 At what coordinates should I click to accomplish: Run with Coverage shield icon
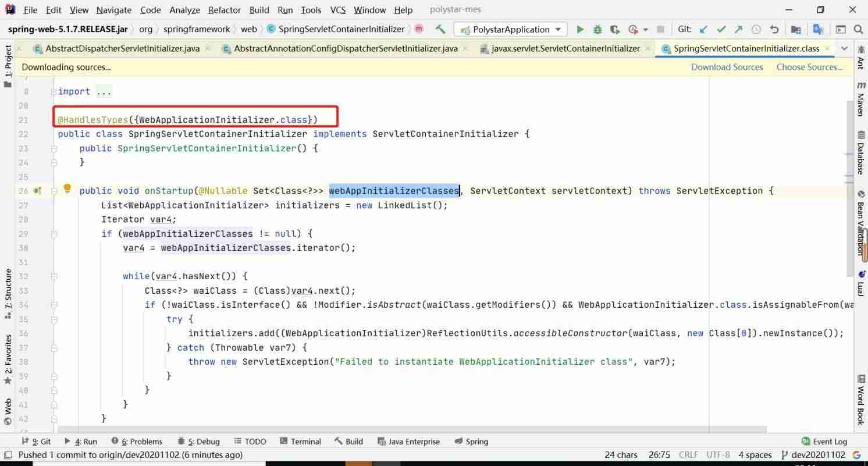click(x=615, y=29)
